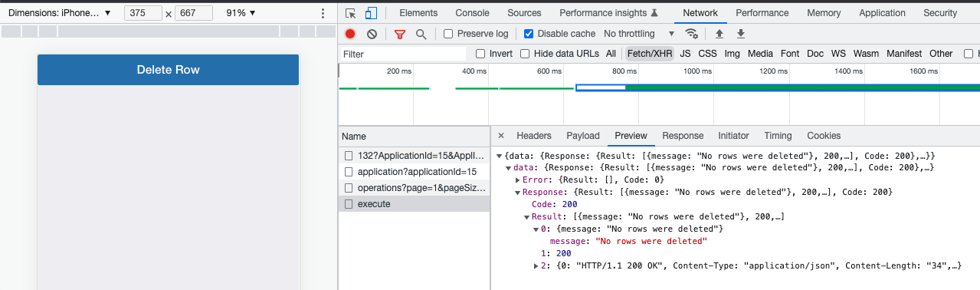Image resolution: width=980 pixels, height=290 pixels.
Task: Open device toolbar more options (three dots)
Action: coord(323,14)
